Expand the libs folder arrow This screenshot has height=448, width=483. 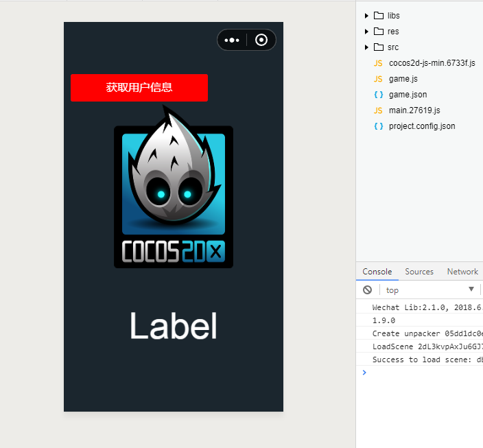(366, 16)
